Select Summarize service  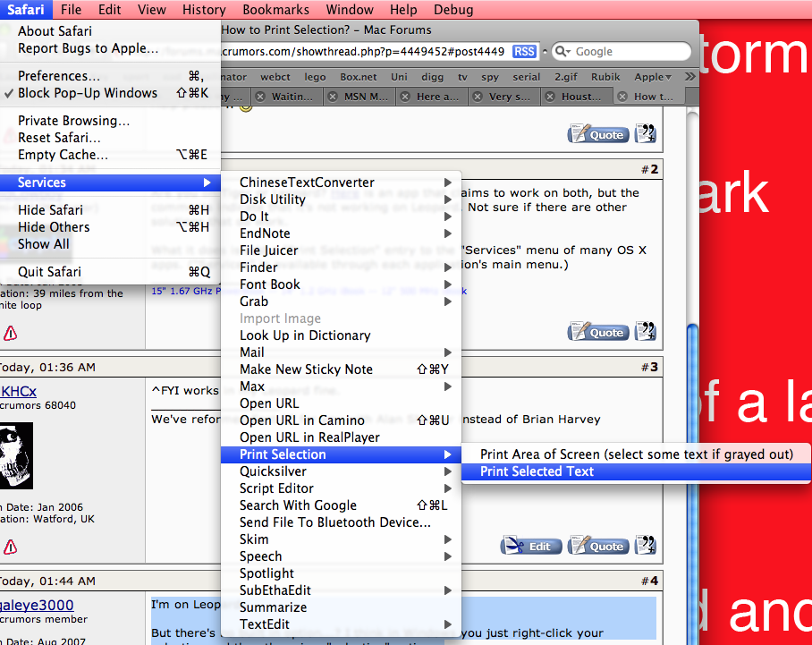tap(341, 608)
